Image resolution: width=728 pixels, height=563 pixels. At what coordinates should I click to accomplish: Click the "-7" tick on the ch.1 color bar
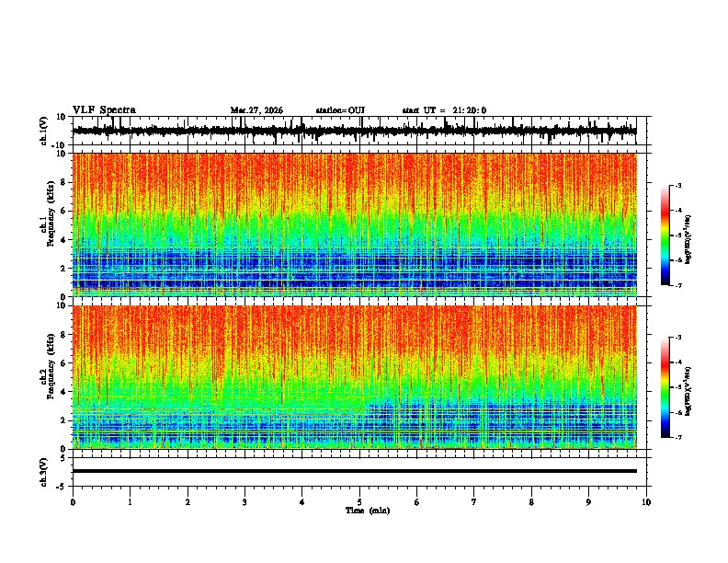[678, 285]
